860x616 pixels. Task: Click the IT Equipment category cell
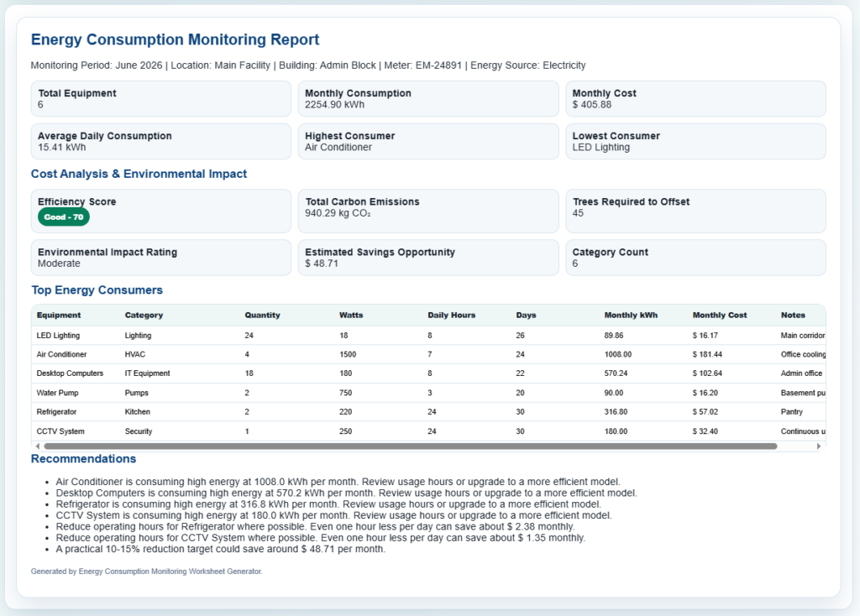pos(148,373)
